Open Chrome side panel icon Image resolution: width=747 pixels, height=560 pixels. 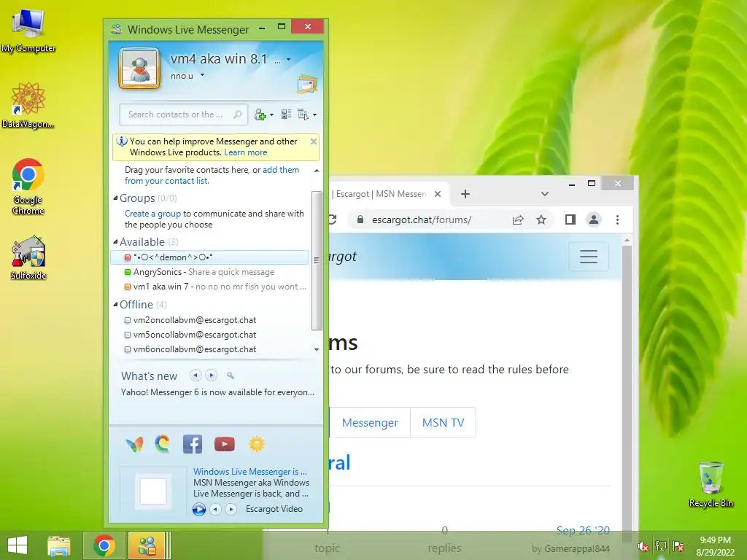pos(570,219)
